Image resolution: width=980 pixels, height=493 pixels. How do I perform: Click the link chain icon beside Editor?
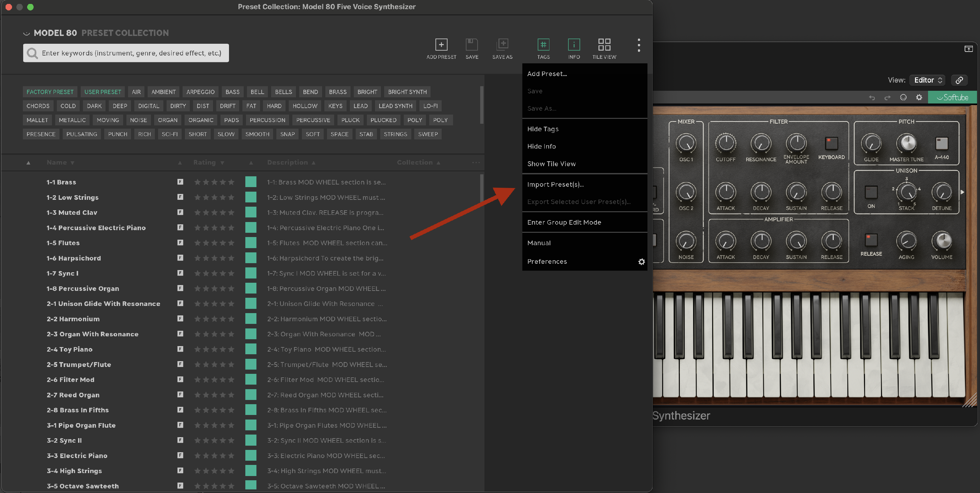[x=959, y=80]
